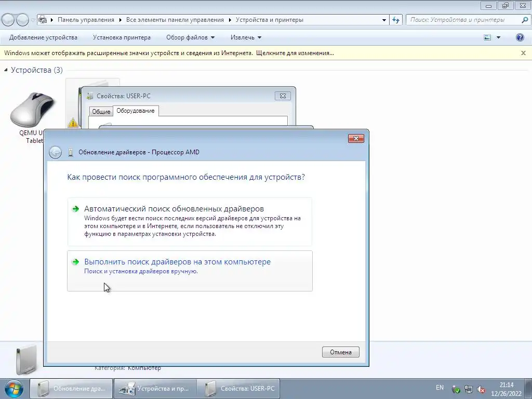
Task: Close the driver update wizard with the red X
Action: point(356,138)
